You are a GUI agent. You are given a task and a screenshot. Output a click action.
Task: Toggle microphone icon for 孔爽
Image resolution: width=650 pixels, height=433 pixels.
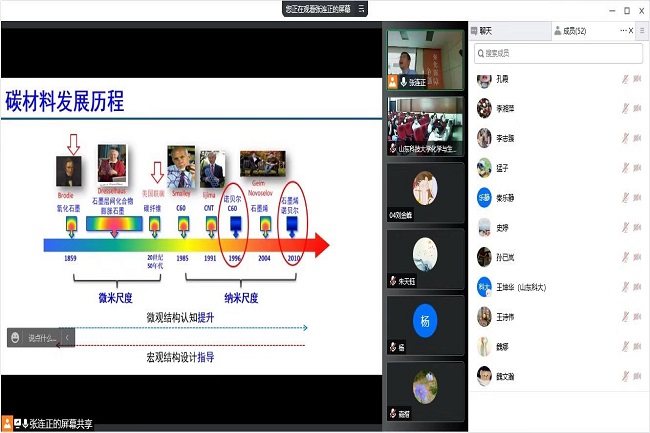[625, 78]
